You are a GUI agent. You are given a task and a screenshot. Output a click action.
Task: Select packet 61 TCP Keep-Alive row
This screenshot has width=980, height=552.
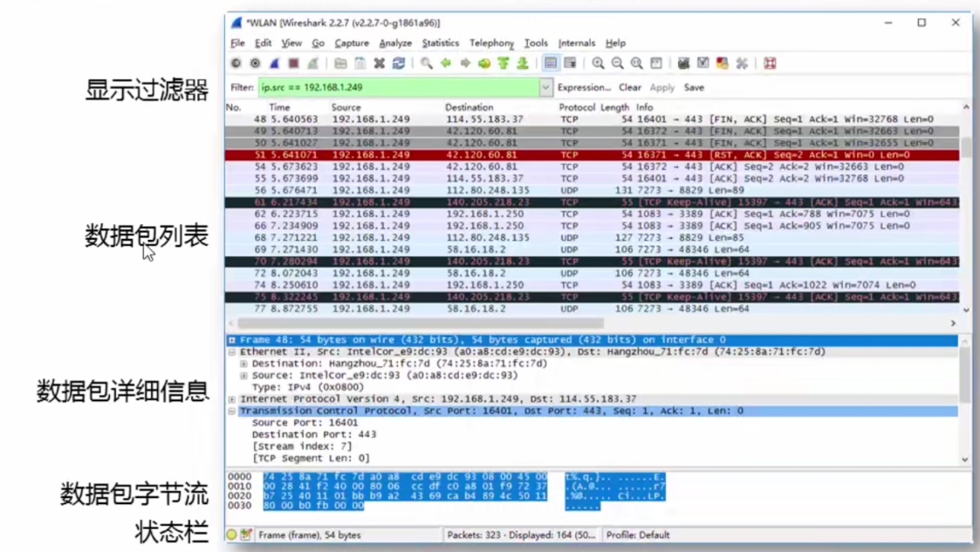[x=592, y=202]
